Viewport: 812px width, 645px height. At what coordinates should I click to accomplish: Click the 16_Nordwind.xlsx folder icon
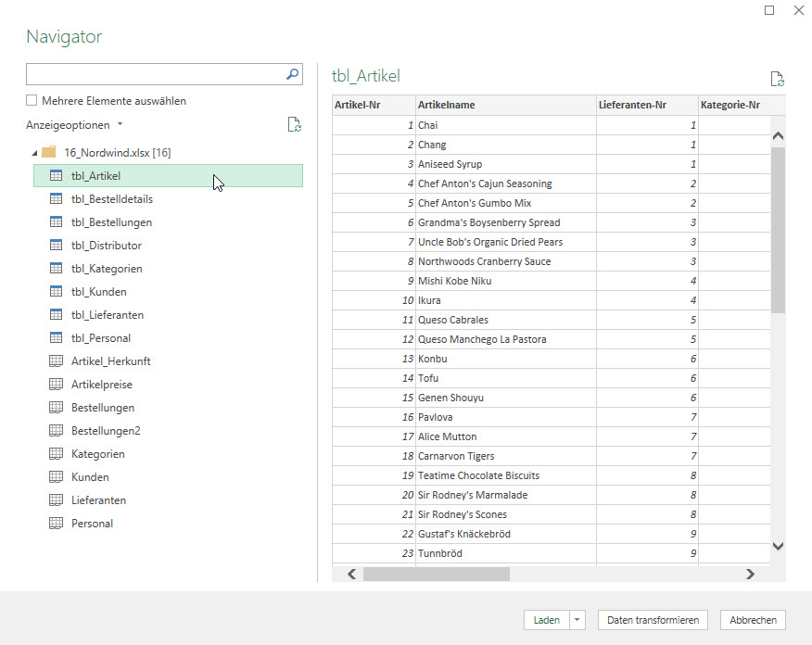[x=49, y=152]
